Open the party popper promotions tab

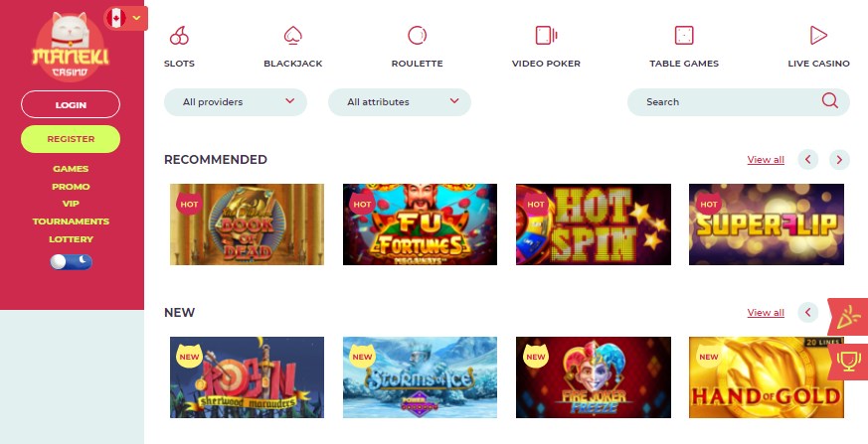(x=848, y=318)
